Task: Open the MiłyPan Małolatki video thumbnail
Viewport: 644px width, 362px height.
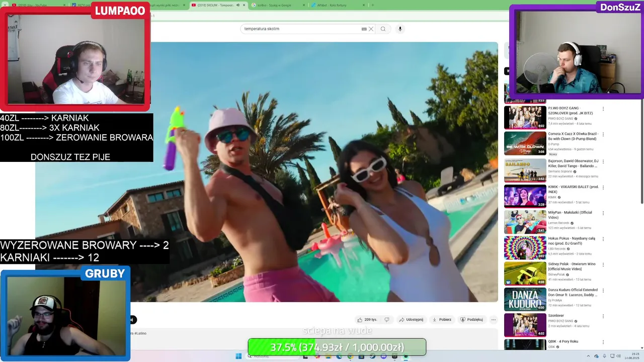Action: pos(525,222)
